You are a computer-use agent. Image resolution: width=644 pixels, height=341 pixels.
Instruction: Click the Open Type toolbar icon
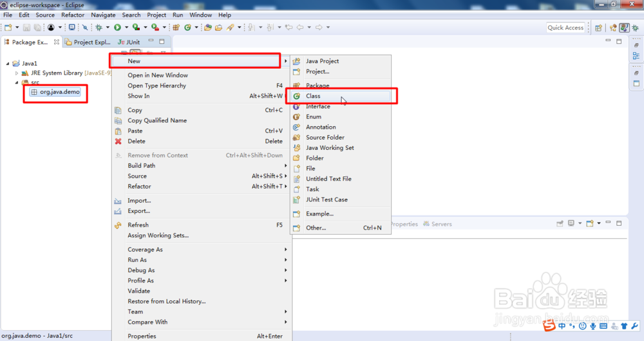pyautogui.click(x=208, y=28)
